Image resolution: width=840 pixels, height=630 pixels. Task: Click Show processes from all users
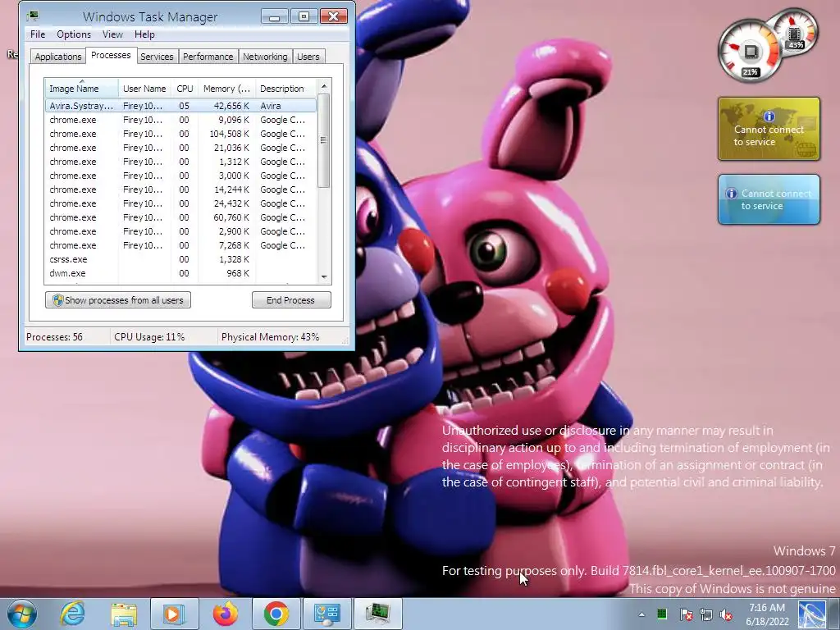[x=118, y=300]
